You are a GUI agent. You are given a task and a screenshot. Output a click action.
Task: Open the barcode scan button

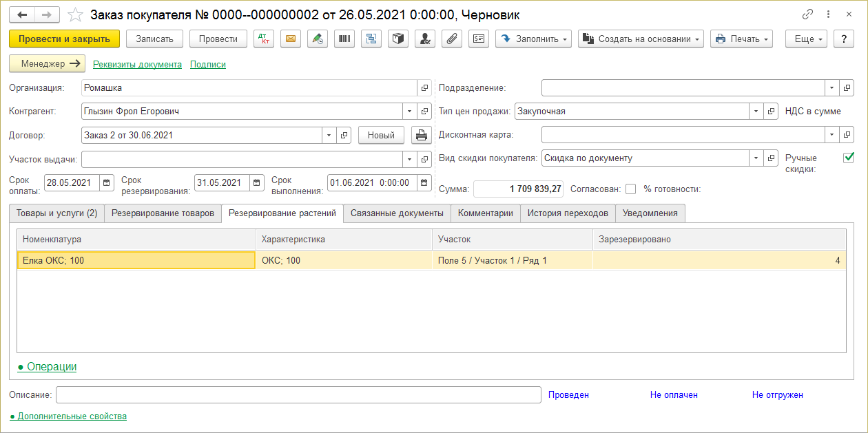(x=344, y=39)
